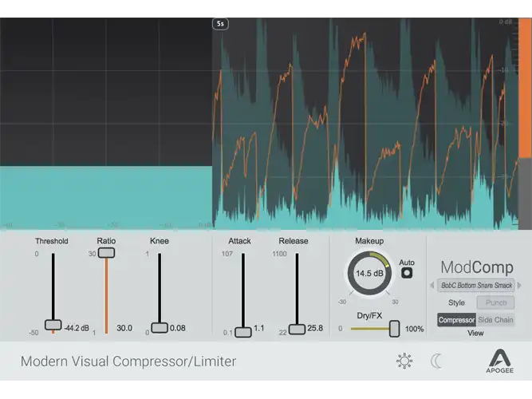
Task: Click the Dry/FX mix slider handle
Action: tap(394, 329)
